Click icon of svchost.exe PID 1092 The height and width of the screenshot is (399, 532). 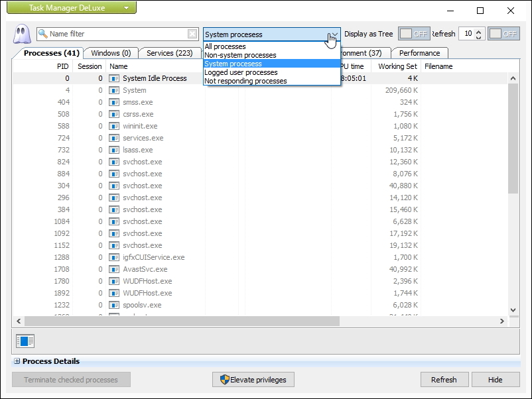click(114, 233)
